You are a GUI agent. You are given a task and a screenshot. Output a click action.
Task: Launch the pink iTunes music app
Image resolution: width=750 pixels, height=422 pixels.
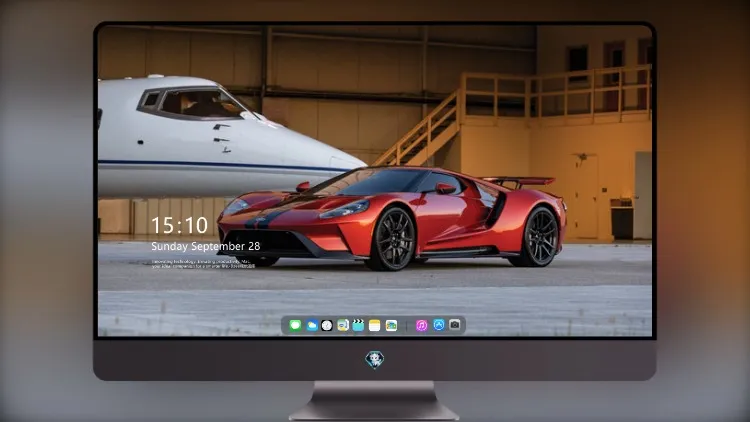pos(421,325)
